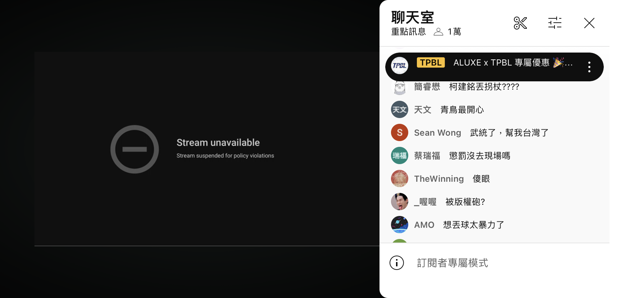Click the TPBL channel avatar in pinned message
The width and height of the screenshot is (644, 298).
[x=400, y=66]
